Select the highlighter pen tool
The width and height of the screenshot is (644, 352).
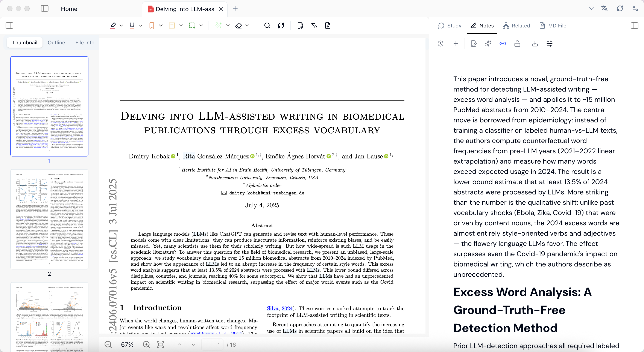pos(113,26)
